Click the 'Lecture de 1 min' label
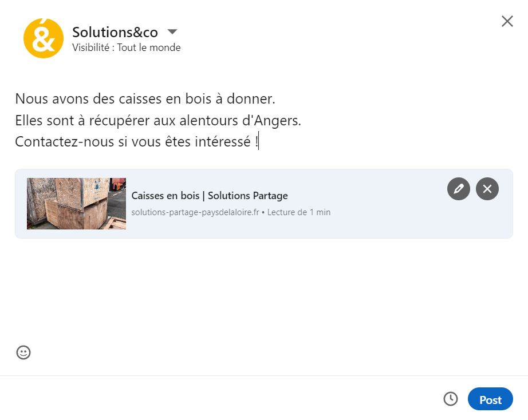This screenshot has height=420, width=528. tap(298, 212)
